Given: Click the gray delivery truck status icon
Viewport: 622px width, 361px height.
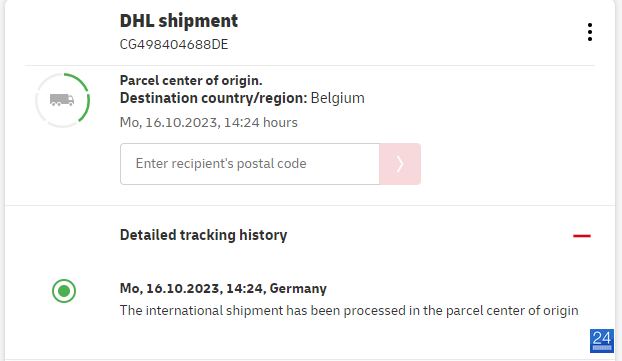Looking at the screenshot, I should coord(62,100).
